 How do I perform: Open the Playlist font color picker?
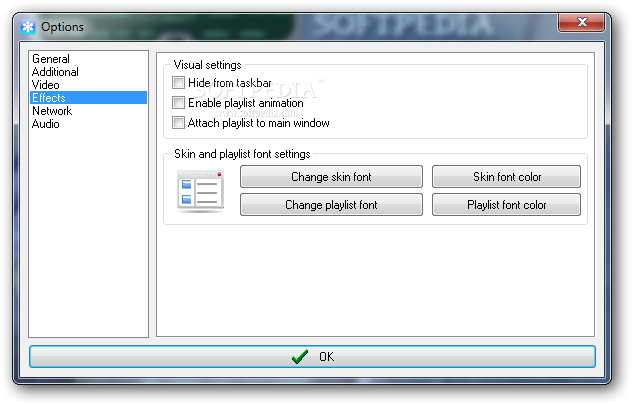507,205
